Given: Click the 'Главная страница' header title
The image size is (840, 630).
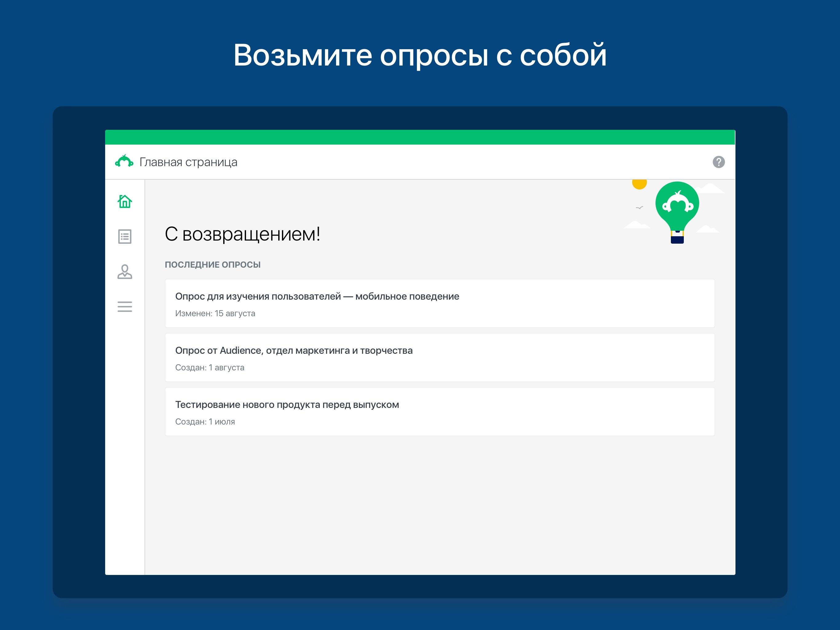Looking at the screenshot, I should [x=188, y=162].
